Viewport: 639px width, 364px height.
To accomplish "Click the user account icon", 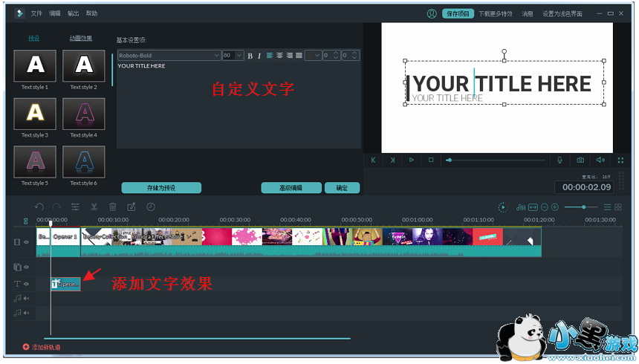I will click(432, 13).
